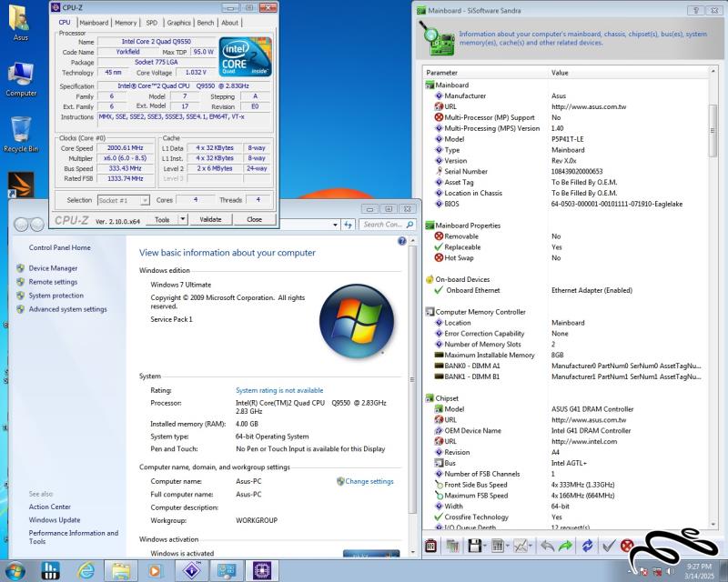728x582 pixels.
Task: Click the volume speaker icon in system tray
Action: (671, 571)
